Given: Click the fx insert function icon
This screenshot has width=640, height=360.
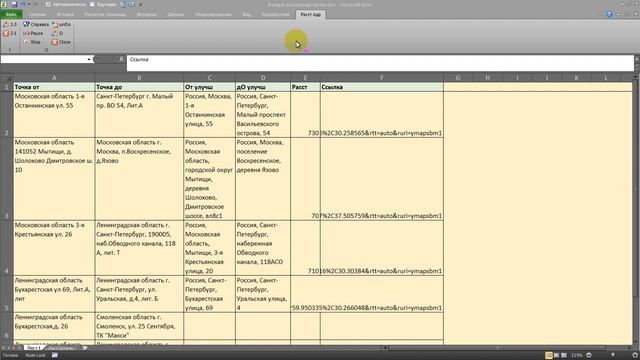Looking at the screenshot, I should (122, 59).
